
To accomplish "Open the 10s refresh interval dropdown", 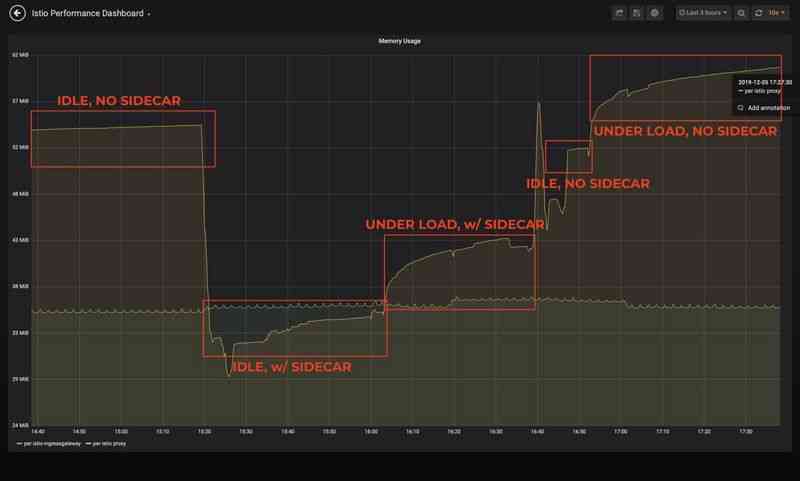I will click(x=777, y=13).
